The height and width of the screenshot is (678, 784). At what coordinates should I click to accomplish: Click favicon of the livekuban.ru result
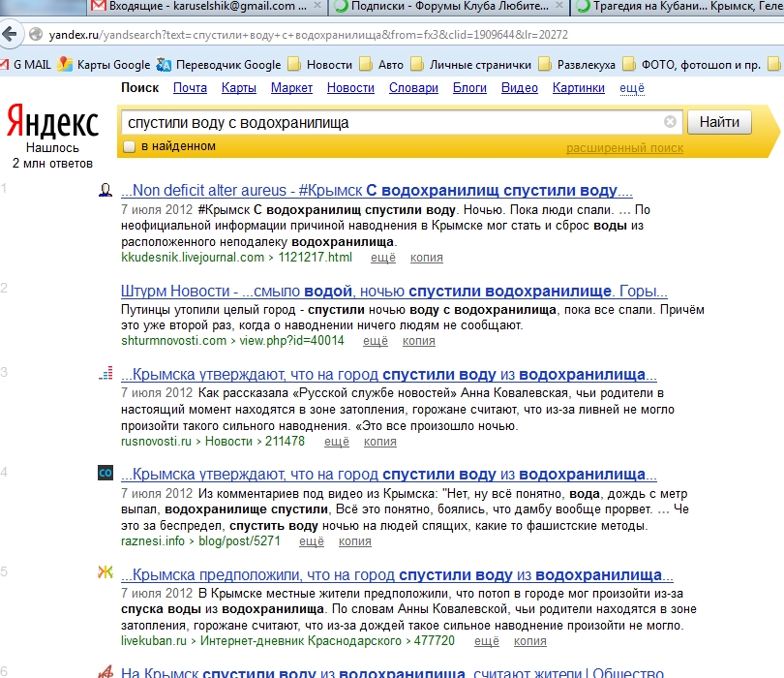coord(106,572)
